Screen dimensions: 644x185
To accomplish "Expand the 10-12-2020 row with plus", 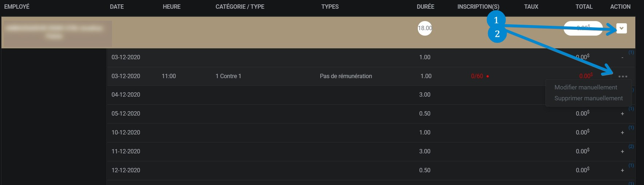I will click(x=622, y=133).
